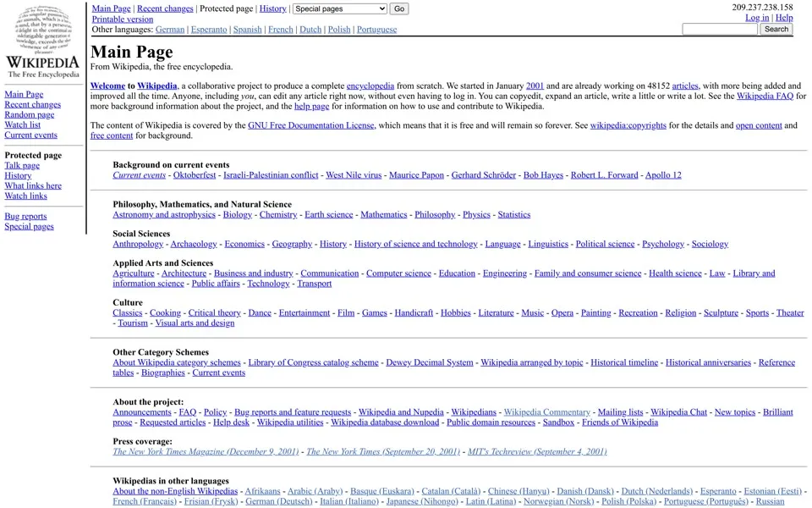812x508 pixels.
Task: Open the Apollo 12 link
Action: pos(663,175)
